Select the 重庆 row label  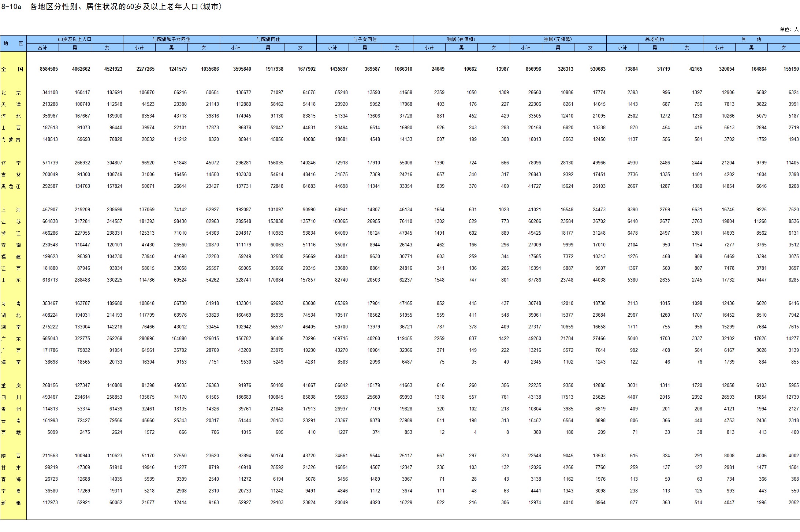[x=11, y=386]
